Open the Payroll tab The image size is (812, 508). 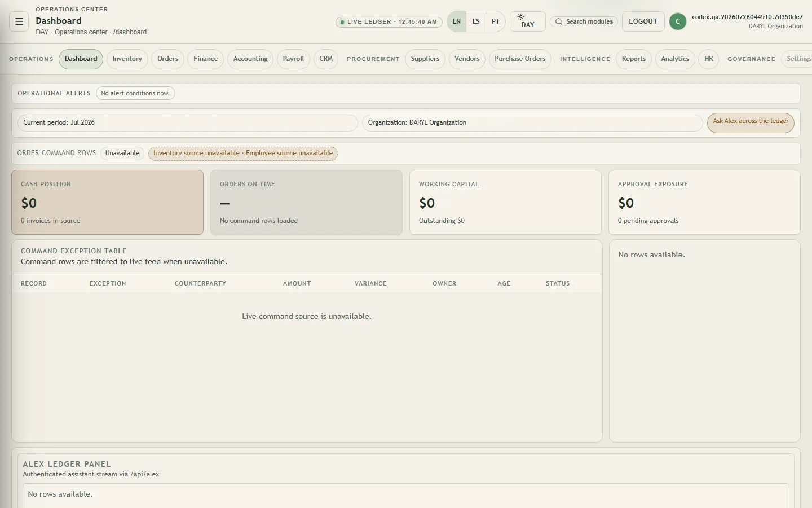pyautogui.click(x=293, y=59)
